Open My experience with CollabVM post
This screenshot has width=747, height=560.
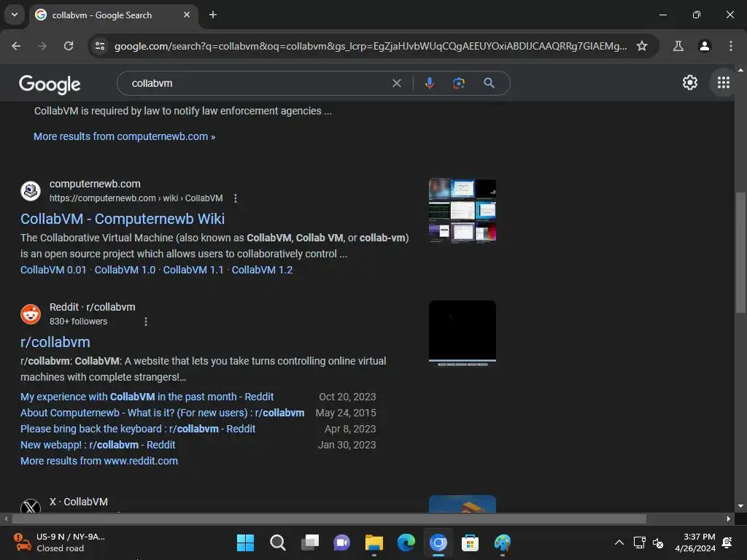(x=147, y=397)
